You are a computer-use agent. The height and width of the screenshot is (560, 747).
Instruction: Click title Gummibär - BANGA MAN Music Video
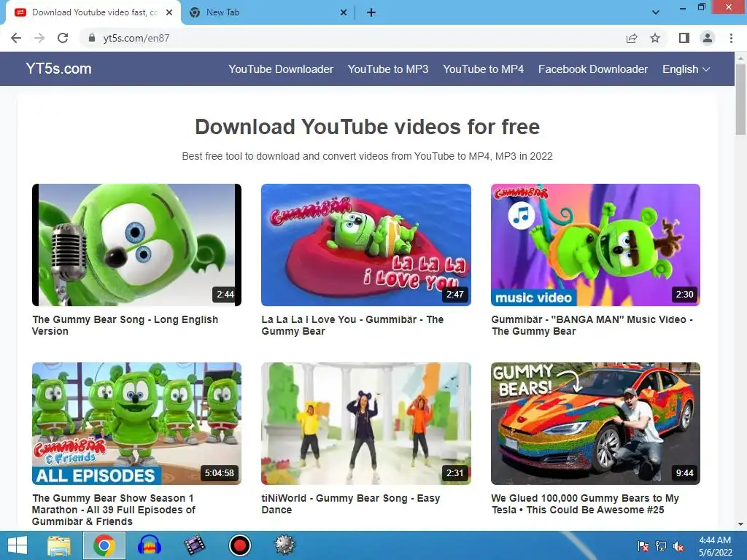[592, 325]
